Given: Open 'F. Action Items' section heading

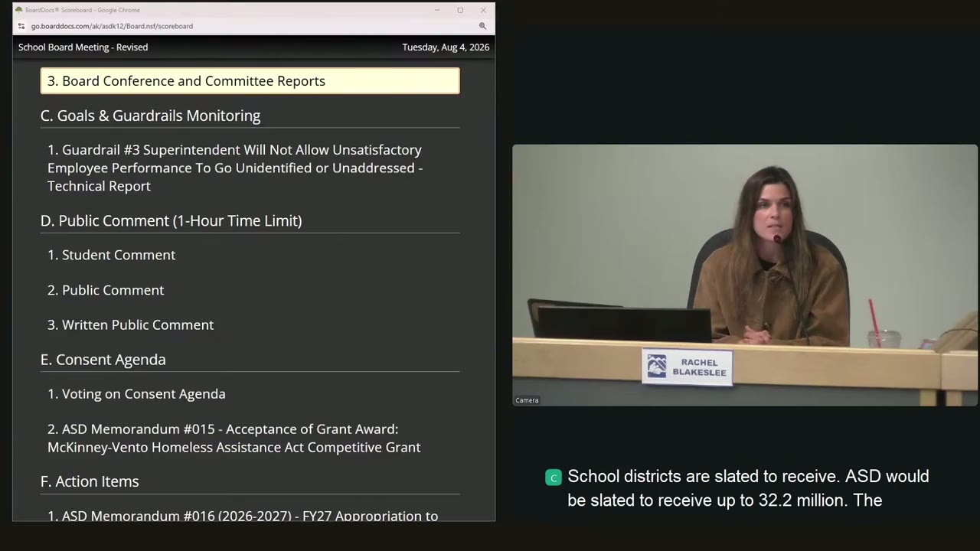Looking at the screenshot, I should [x=90, y=481].
